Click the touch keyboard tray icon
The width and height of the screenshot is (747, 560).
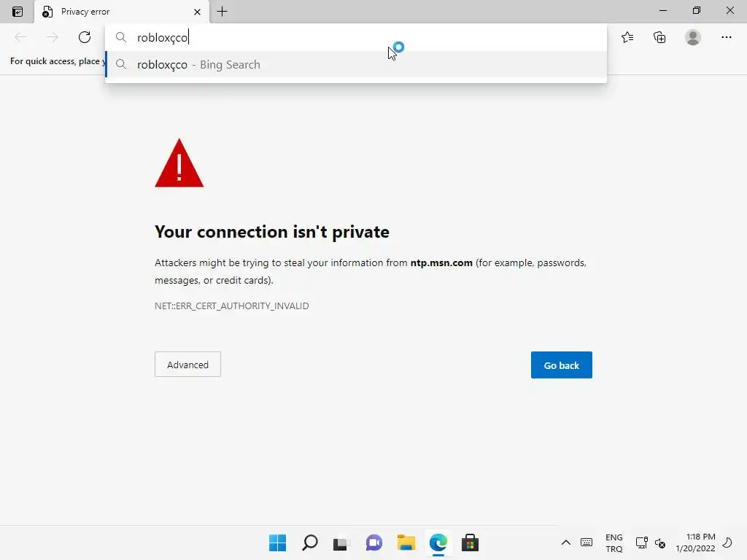coord(587,542)
